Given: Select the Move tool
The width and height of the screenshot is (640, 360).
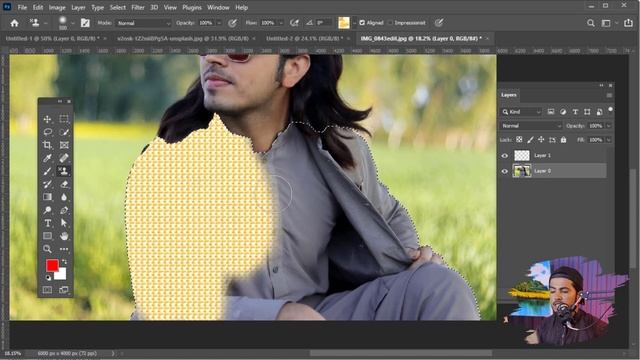Looking at the screenshot, I should [47, 119].
